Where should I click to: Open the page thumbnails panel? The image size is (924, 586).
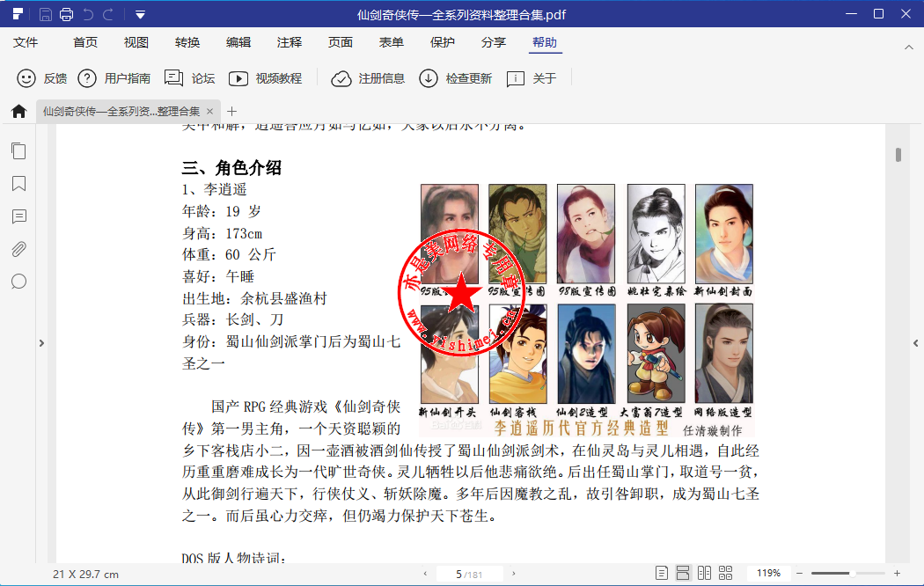click(x=18, y=151)
